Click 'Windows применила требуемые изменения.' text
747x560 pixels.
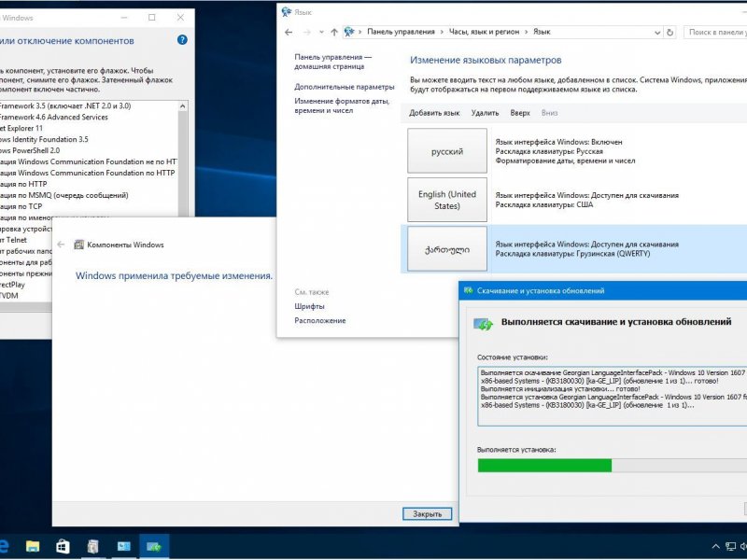click(175, 275)
